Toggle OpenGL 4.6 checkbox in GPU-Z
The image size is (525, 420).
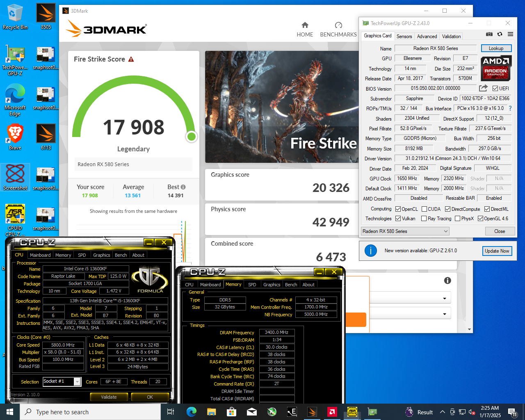[480, 219]
